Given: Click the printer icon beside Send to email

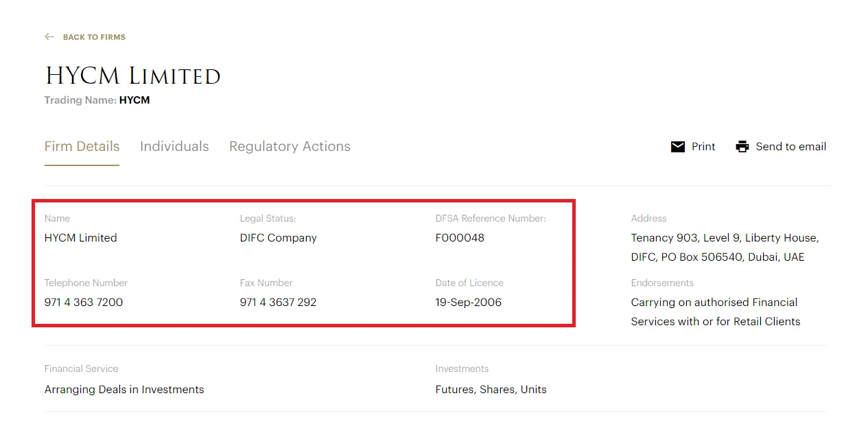Looking at the screenshot, I should coord(742,147).
